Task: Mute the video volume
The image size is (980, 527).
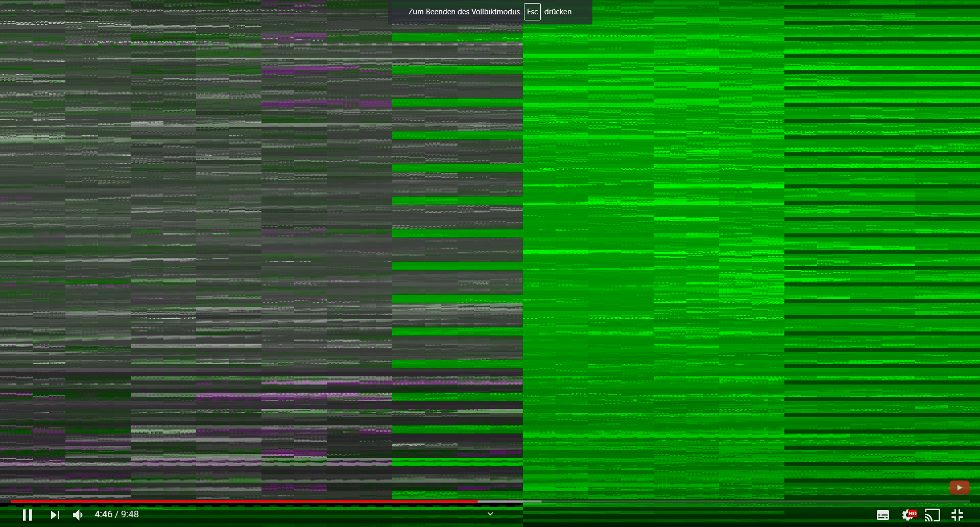Action: [78, 515]
